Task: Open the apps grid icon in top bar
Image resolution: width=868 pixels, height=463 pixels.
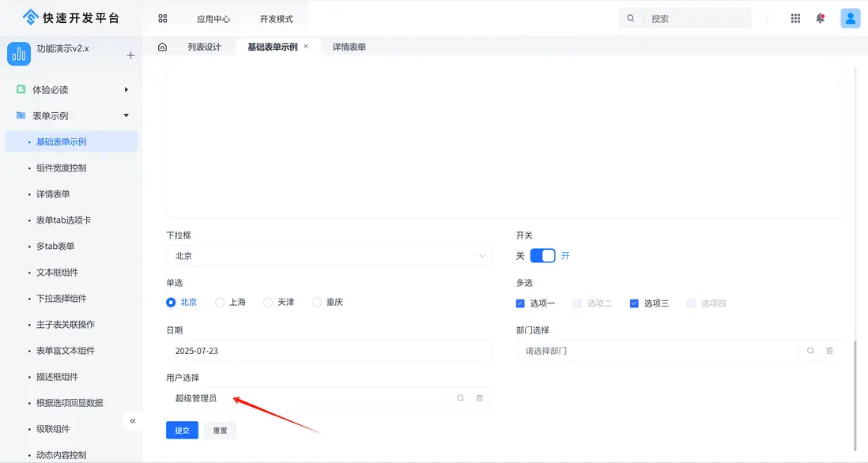Action: [795, 17]
